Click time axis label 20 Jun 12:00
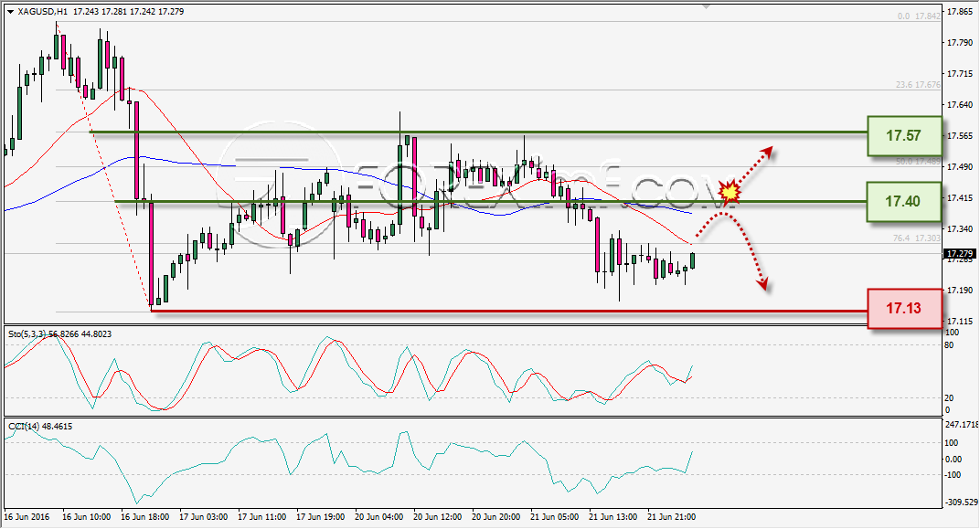The width and height of the screenshot is (980, 529). pos(438,517)
